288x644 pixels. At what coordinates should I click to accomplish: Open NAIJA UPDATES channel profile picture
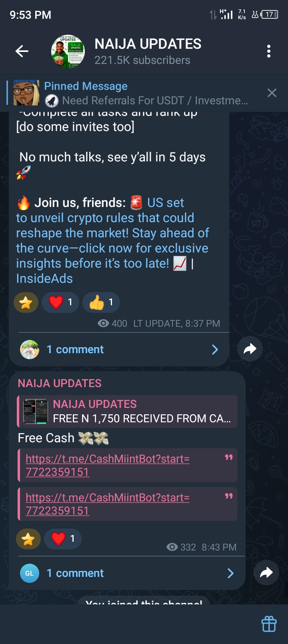click(68, 51)
